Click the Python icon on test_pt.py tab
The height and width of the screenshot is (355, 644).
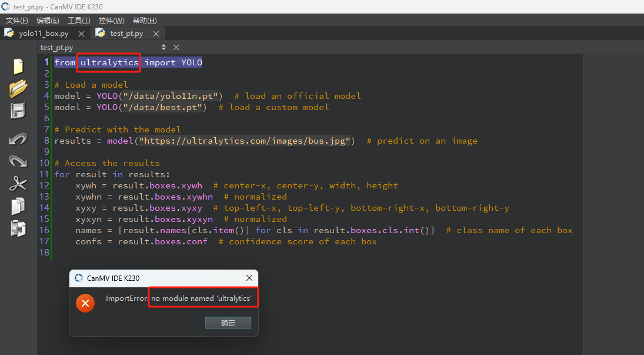point(100,33)
